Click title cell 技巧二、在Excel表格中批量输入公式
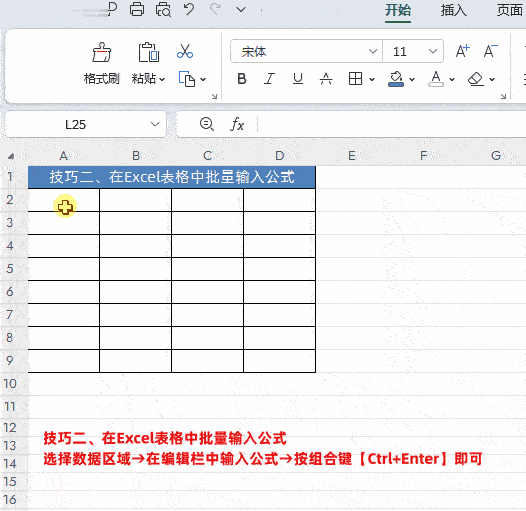The height and width of the screenshot is (511, 526). [172, 177]
